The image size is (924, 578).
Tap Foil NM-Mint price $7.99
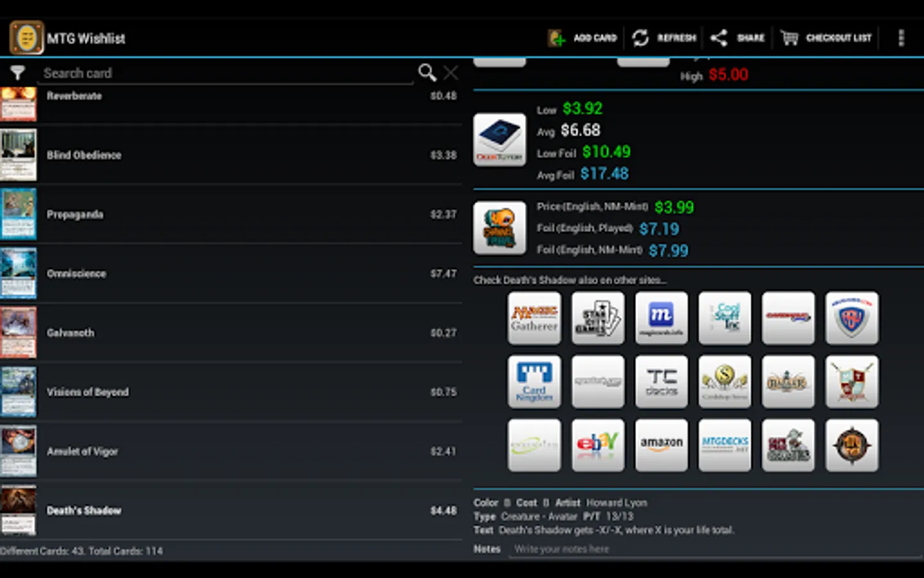pos(669,251)
